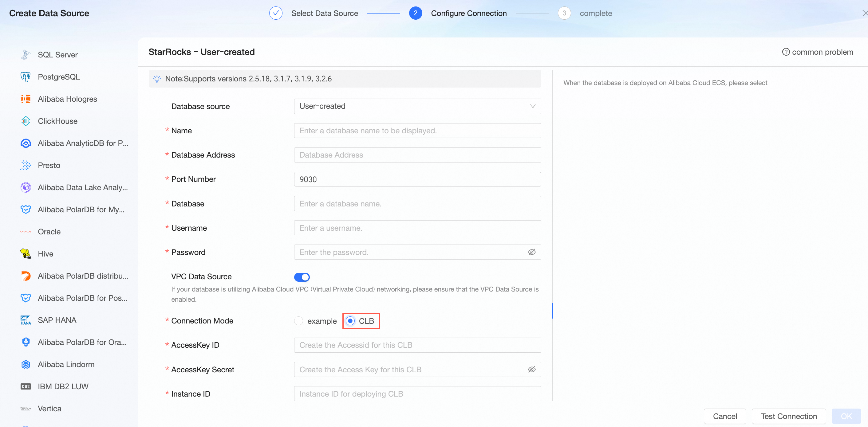The height and width of the screenshot is (427, 868).
Task: Click into the Database Address field
Action: tap(417, 155)
